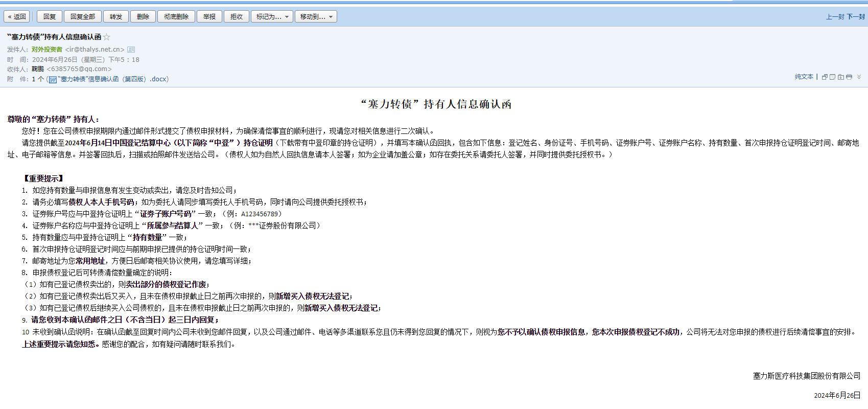Viewport: 868px width, 409px height.
Task: Open message in new window icon
Action: [825, 77]
